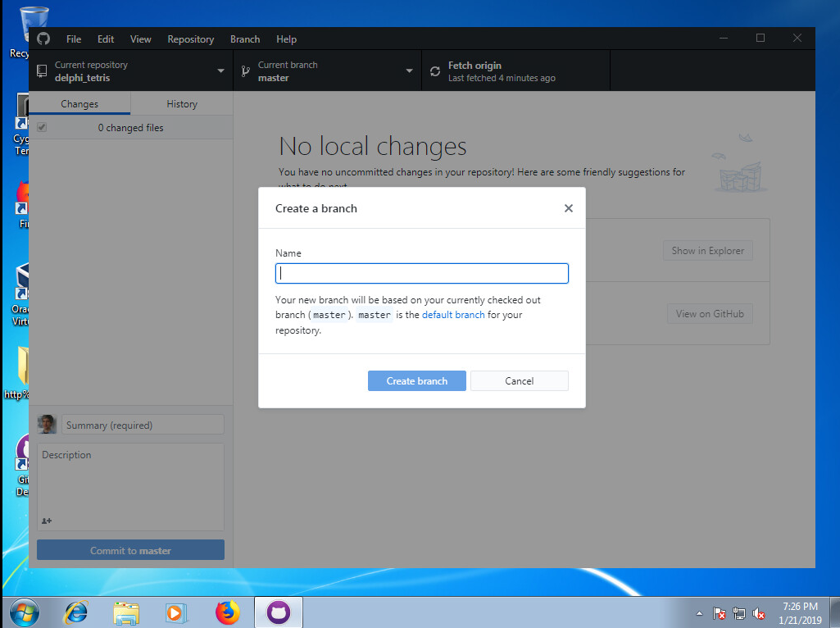The image size is (840, 628).
Task: Click the add co-authors icon
Action: [47, 521]
